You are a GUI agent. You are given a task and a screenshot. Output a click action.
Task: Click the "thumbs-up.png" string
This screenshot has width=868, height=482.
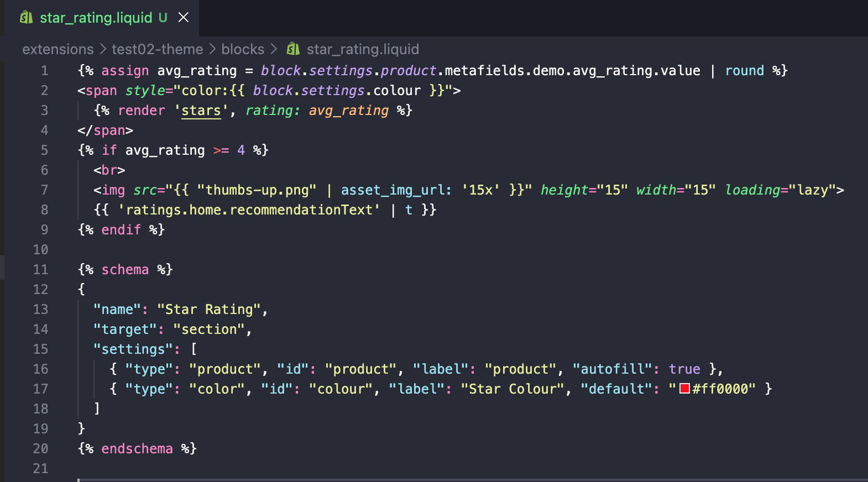257,190
